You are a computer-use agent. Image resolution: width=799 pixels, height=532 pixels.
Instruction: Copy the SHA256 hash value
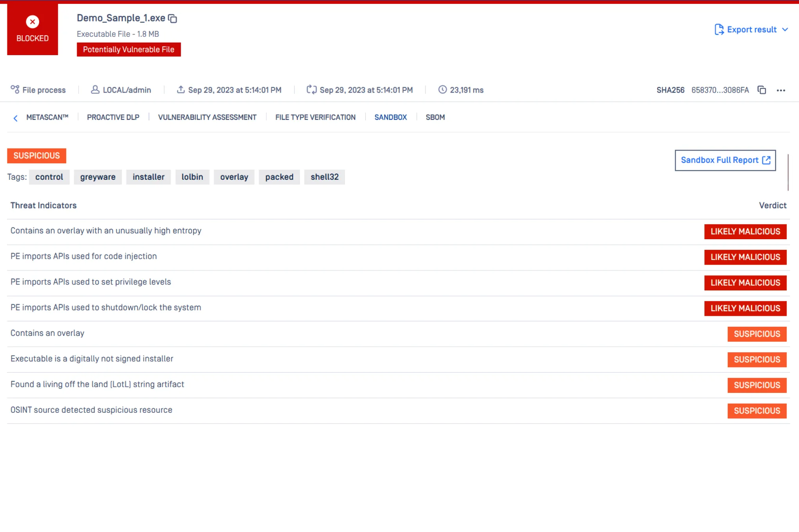coord(761,90)
